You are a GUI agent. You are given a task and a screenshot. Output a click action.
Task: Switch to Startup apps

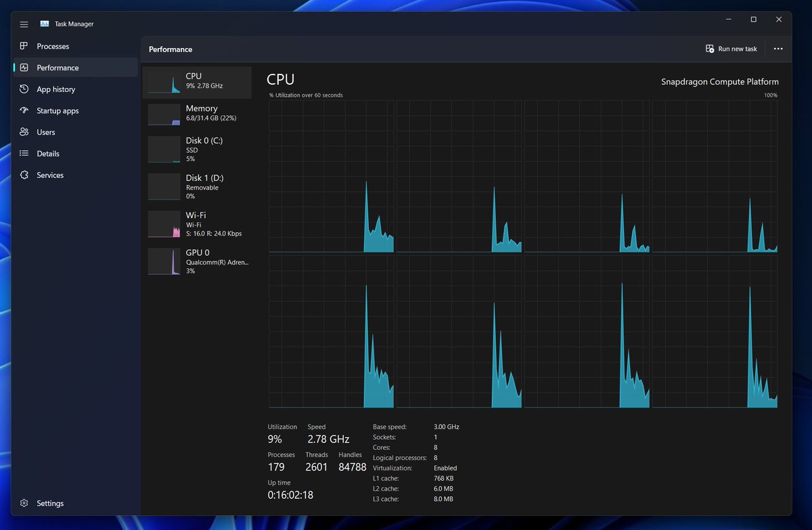(x=75, y=110)
